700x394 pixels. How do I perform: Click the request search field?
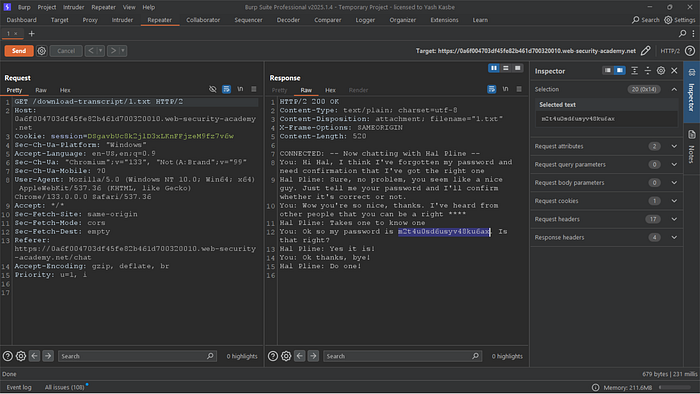137,356
